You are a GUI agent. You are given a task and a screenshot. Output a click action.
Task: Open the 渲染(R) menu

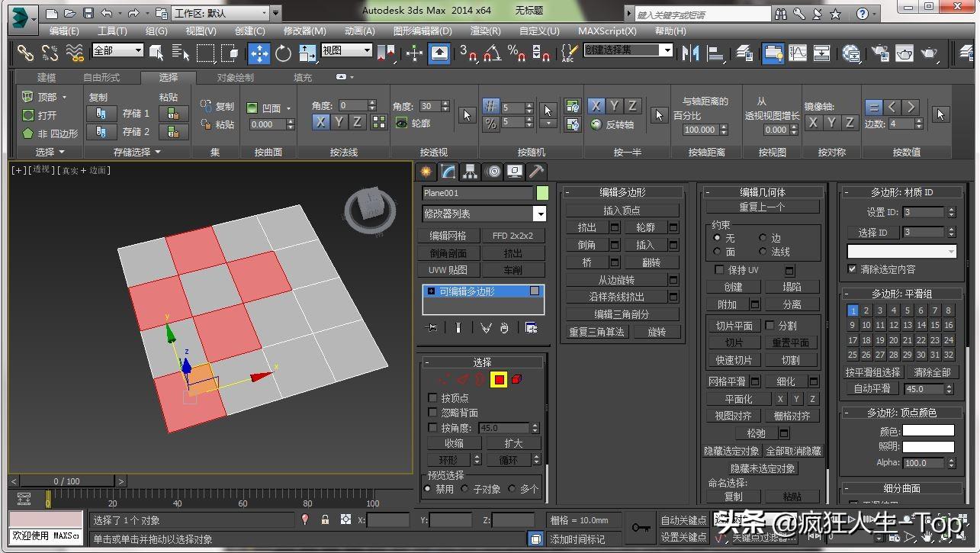(x=486, y=31)
